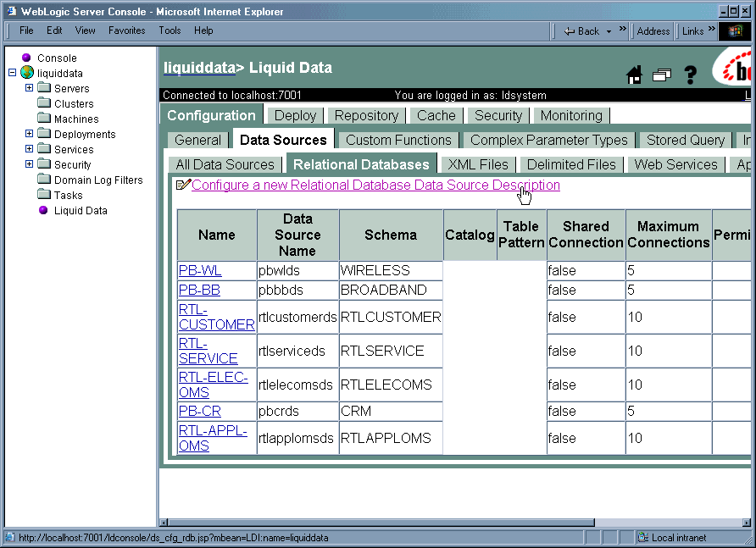This screenshot has width=756, height=548.
Task: Open the View menu
Action: [85, 30]
